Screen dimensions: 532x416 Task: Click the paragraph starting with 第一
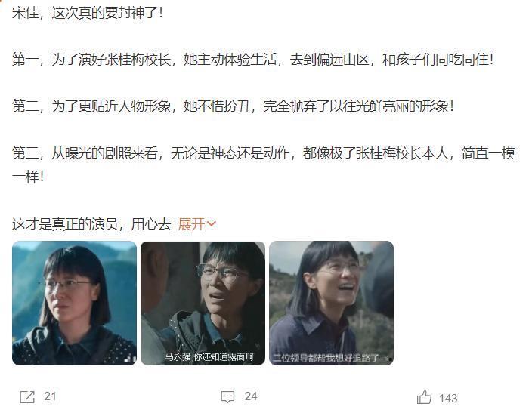click(252, 60)
